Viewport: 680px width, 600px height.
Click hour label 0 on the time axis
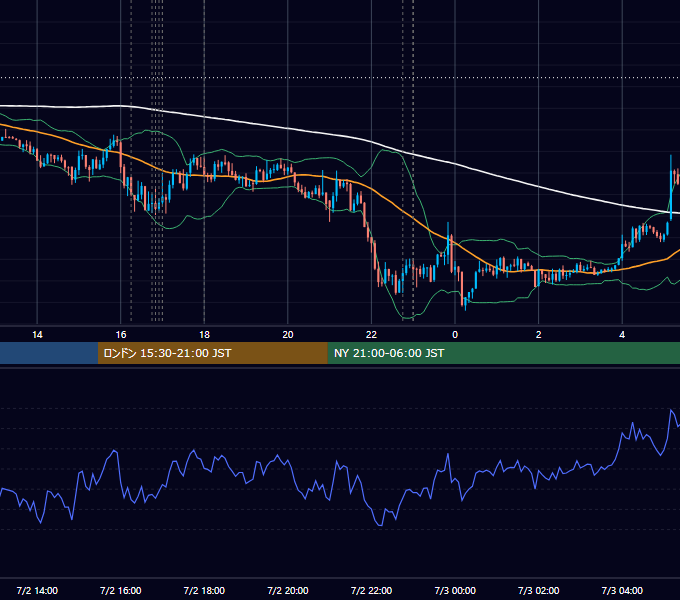pos(455,335)
